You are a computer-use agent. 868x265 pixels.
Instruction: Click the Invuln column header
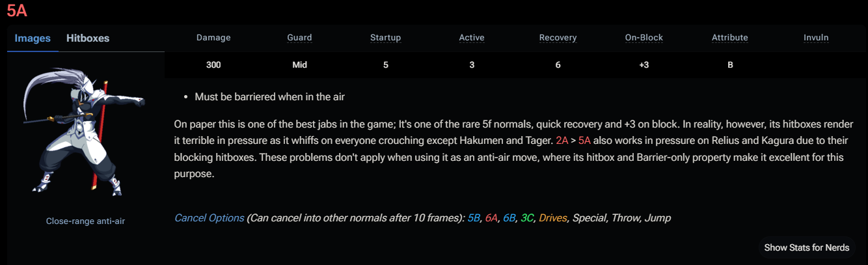[x=816, y=38]
